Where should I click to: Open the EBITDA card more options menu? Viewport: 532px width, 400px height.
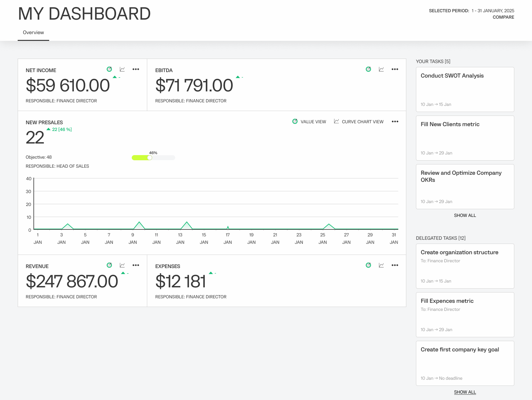pos(395,69)
